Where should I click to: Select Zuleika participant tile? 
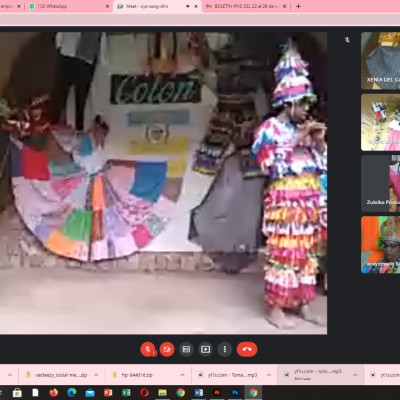tap(381, 183)
